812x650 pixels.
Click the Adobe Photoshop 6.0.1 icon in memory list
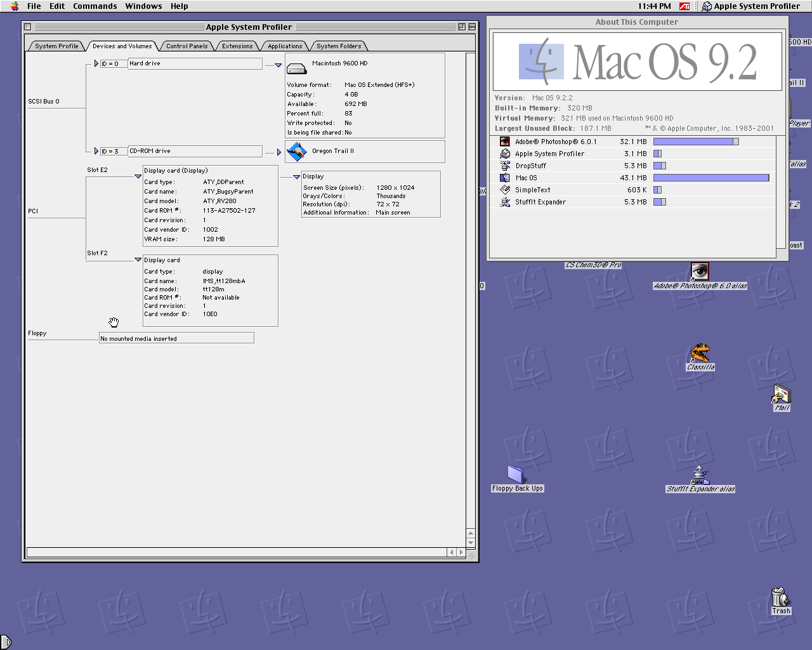(504, 142)
